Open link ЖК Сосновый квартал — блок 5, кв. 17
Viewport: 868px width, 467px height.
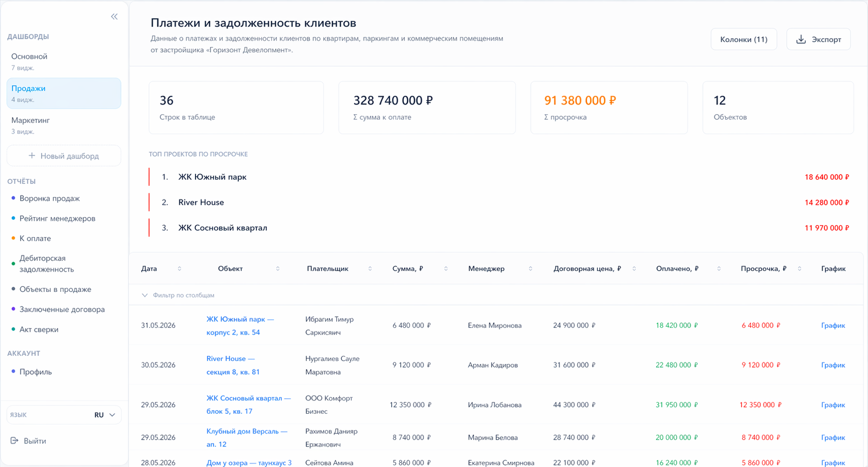tap(249, 405)
